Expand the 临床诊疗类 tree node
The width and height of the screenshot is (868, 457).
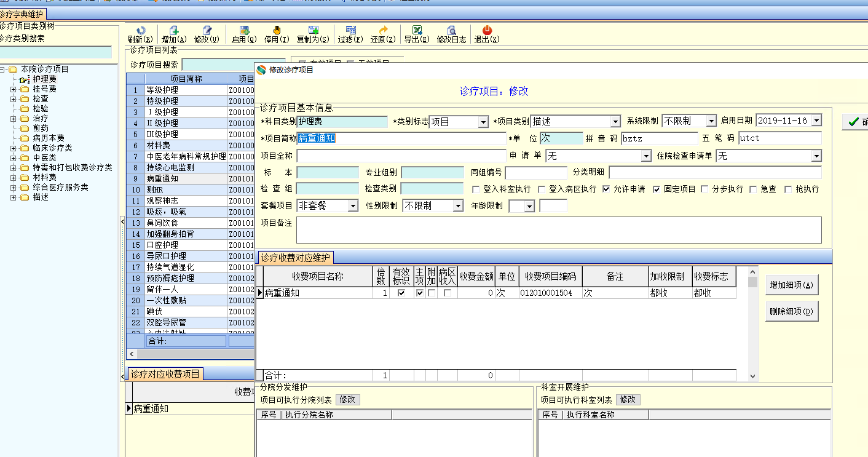[14, 148]
